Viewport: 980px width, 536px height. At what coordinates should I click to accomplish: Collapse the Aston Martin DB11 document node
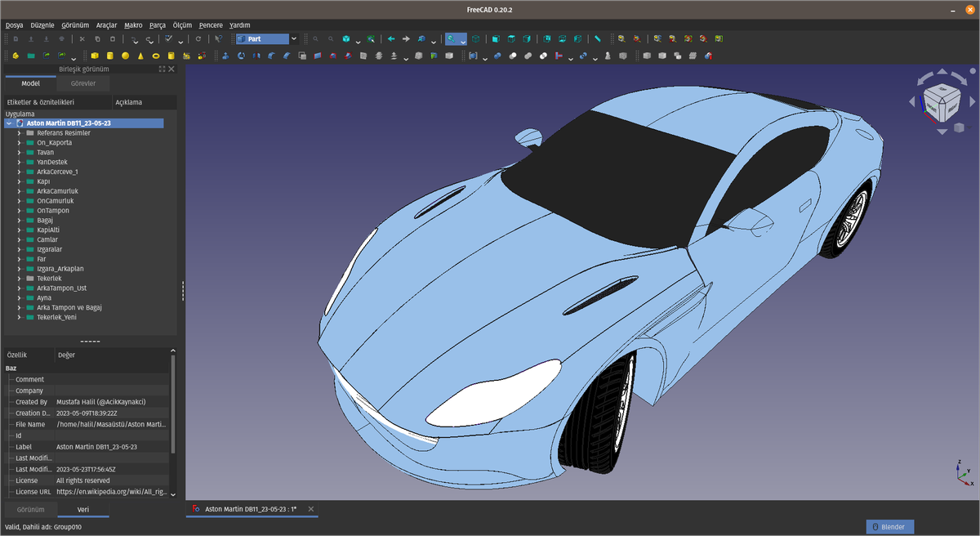[x=8, y=123]
